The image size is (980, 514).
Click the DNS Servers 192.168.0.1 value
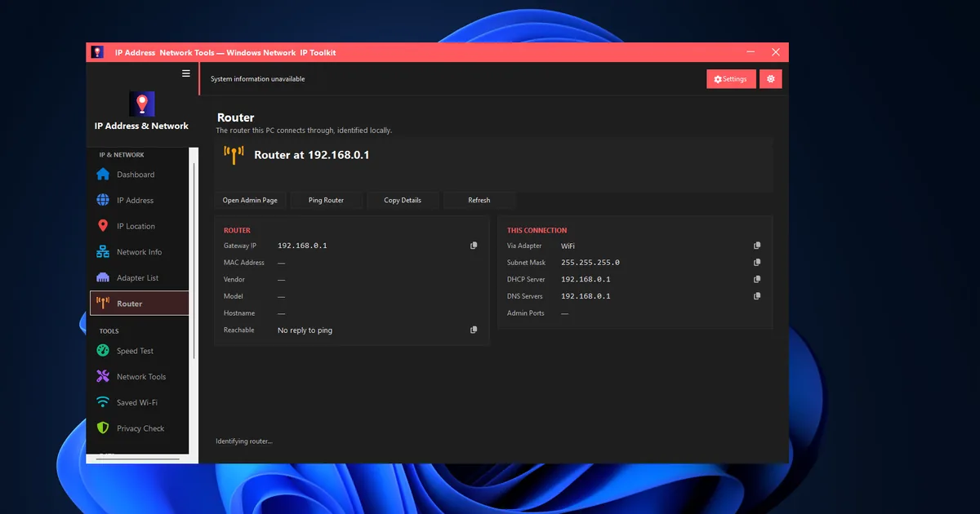click(586, 296)
